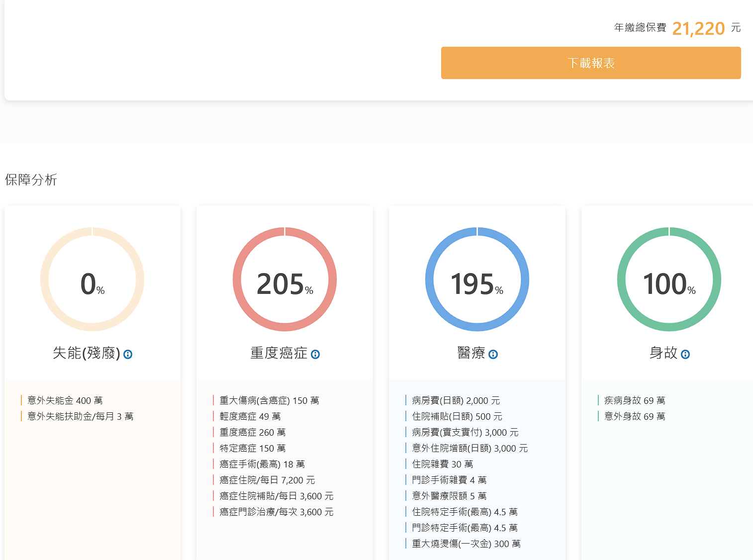
Task: Click the 癌症門診治療/每次 3,600 元 line
Action: (276, 512)
